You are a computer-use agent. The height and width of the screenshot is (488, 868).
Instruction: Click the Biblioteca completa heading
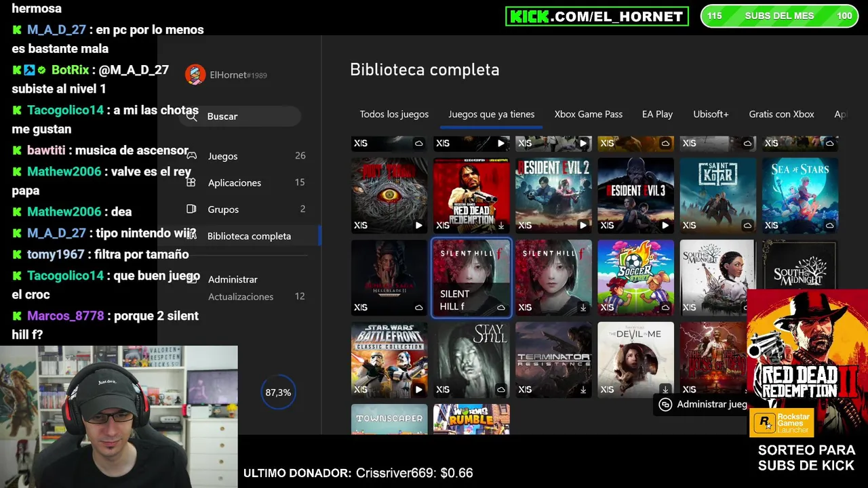(425, 70)
